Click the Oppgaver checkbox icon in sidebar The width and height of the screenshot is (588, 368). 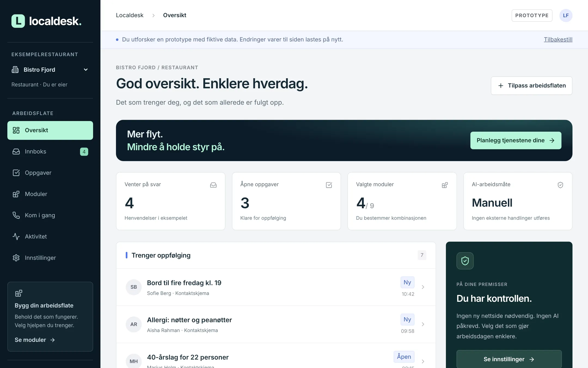click(16, 173)
